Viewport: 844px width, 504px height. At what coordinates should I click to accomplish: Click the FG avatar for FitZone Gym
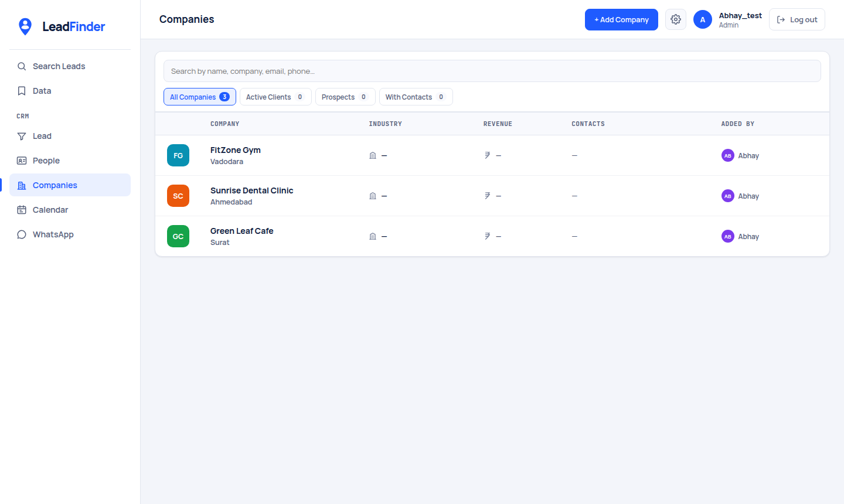(x=178, y=155)
